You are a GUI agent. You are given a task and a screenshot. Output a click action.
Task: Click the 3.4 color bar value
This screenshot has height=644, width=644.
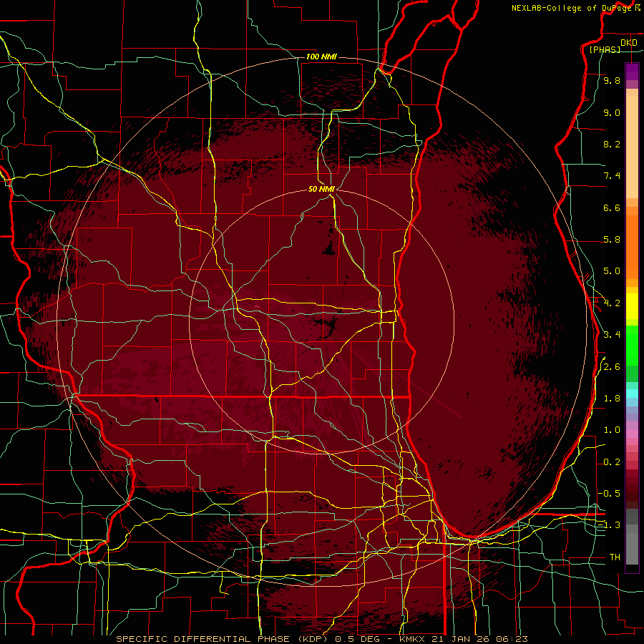pyautogui.click(x=612, y=335)
